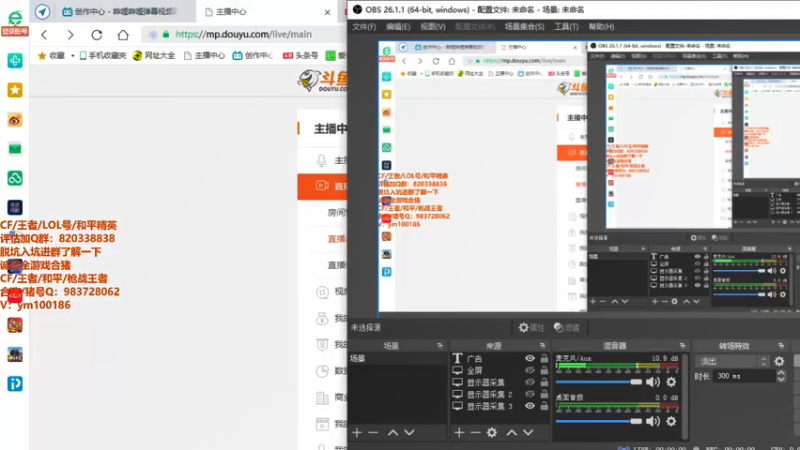Open OBS 场景集合(S) menu
800x450 pixels.
point(524,27)
